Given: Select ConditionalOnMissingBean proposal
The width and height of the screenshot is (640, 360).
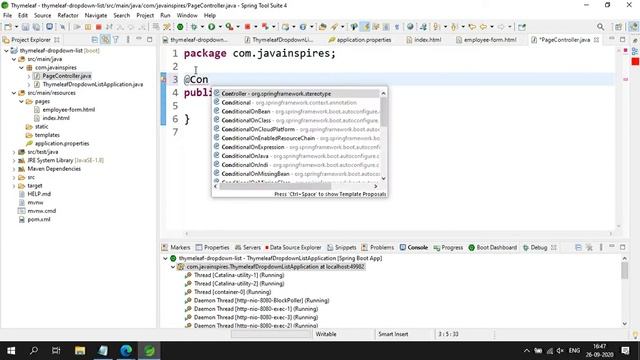Looking at the screenshot, I should click(x=296, y=174).
